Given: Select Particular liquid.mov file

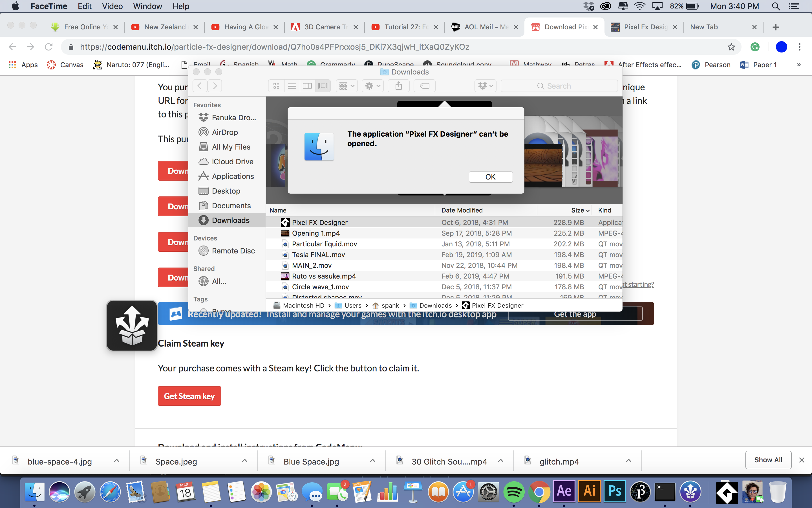Looking at the screenshot, I should pyautogui.click(x=444, y=244).
